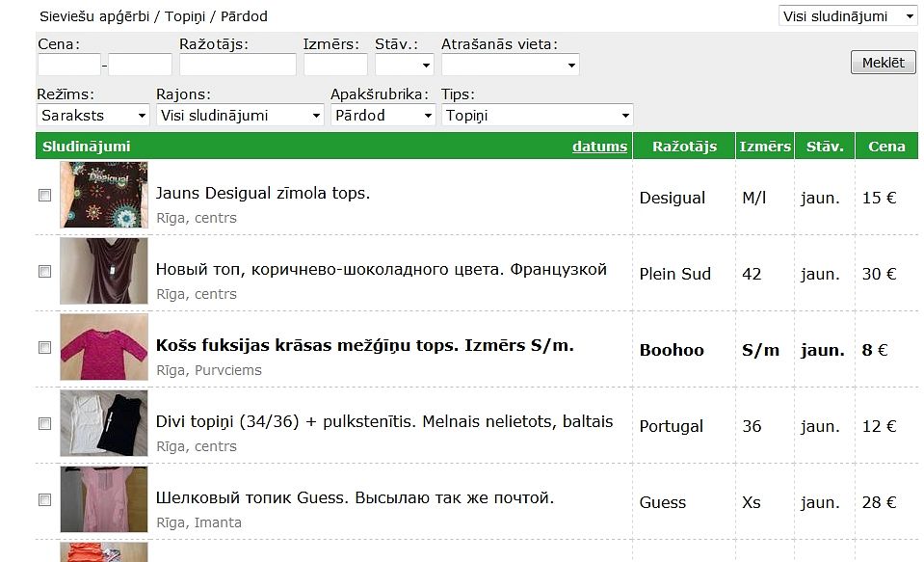Expand the Stāv. condition dropdown
This screenshot has width=924, height=562.
coord(405,65)
